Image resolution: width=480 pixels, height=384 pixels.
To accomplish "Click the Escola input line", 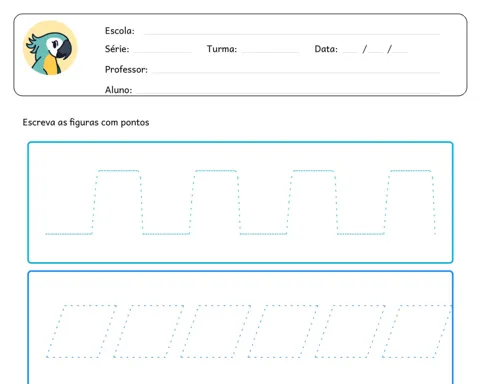I will 292,33.
